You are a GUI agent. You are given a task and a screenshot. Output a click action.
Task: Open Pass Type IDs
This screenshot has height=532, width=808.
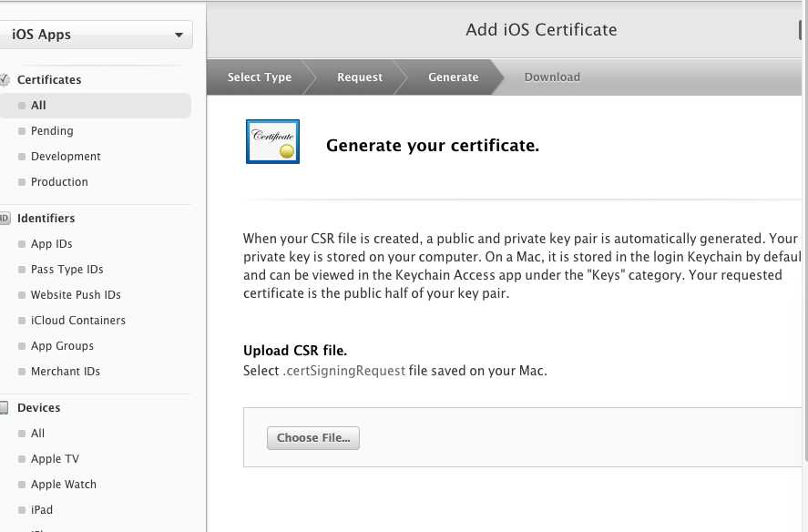(x=67, y=269)
